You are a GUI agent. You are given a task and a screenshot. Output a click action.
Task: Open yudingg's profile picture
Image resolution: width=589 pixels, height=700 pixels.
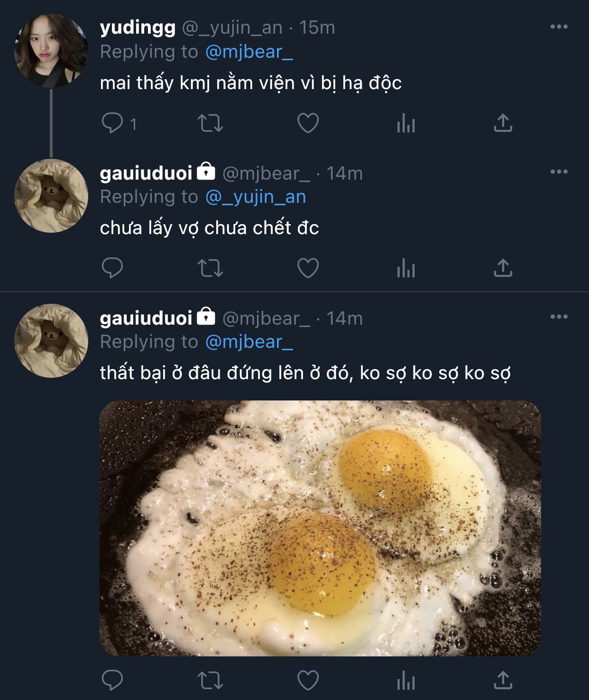51,51
